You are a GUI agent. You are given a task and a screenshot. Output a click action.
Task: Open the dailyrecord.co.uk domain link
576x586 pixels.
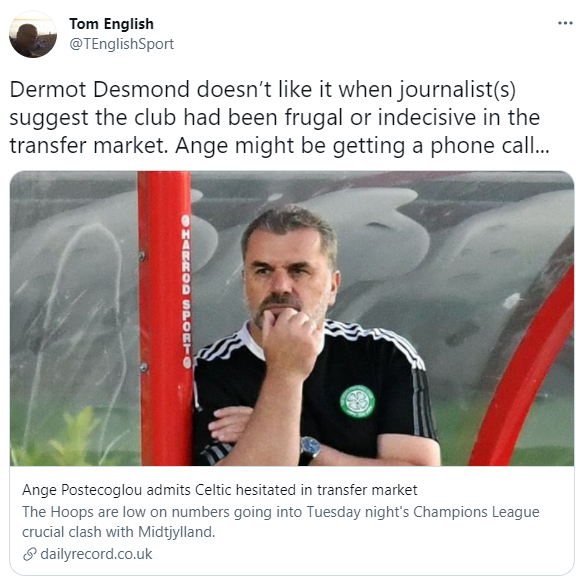tap(96, 554)
